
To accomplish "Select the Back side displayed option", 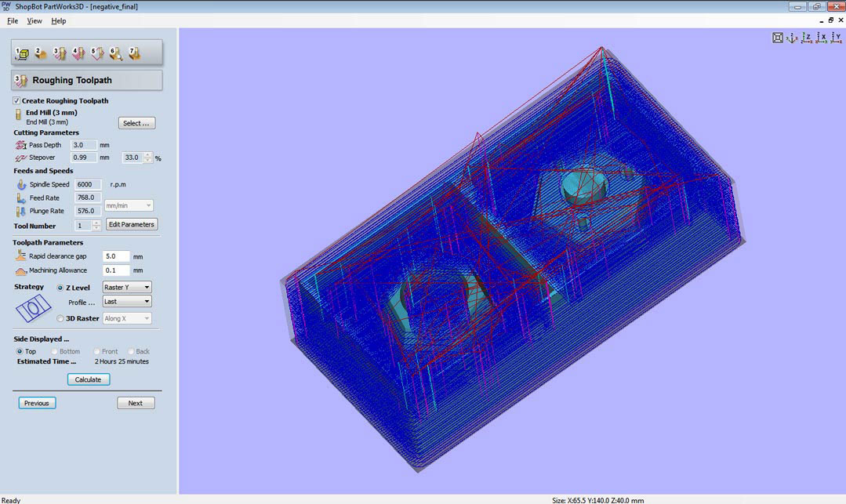I will [131, 351].
